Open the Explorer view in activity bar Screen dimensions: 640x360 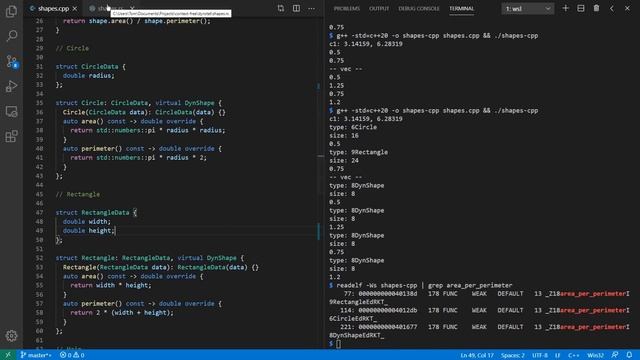coord(11,11)
